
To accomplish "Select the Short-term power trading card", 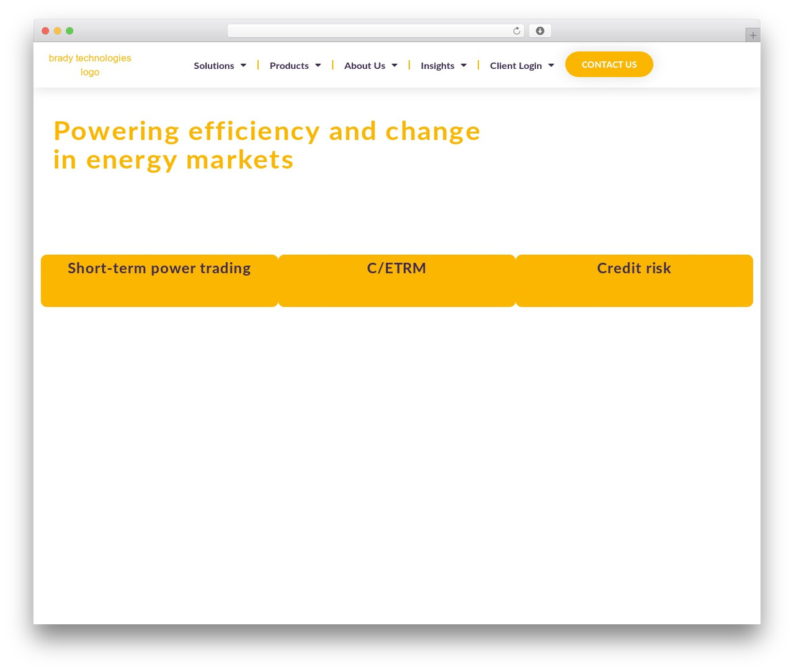I will click(159, 281).
